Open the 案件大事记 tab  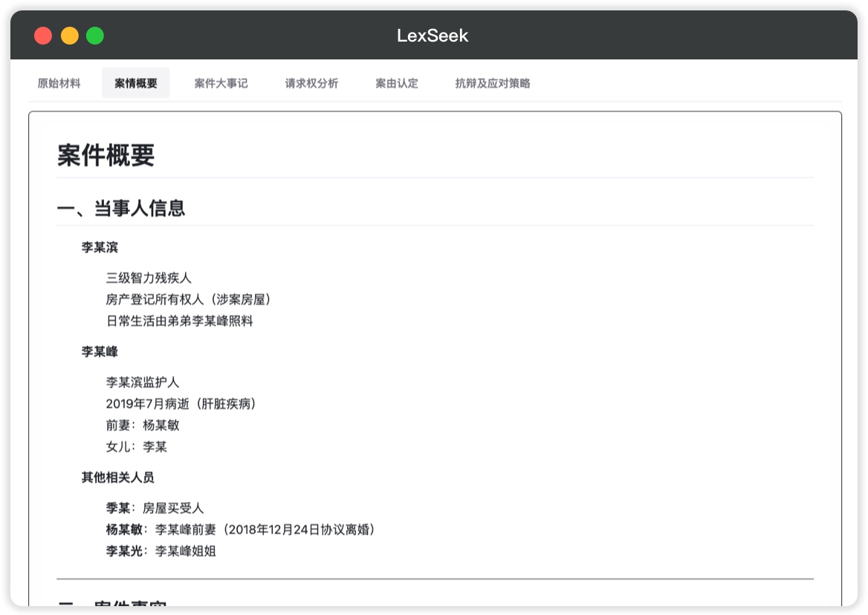click(221, 83)
